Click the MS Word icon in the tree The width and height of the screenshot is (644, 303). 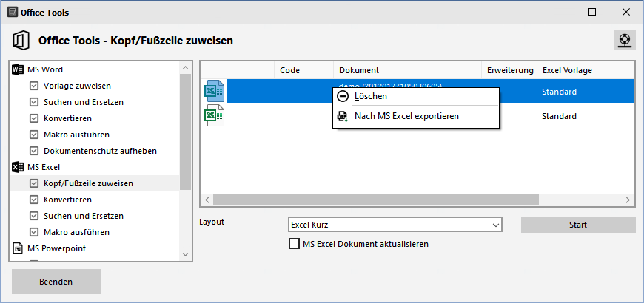click(x=18, y=69)
